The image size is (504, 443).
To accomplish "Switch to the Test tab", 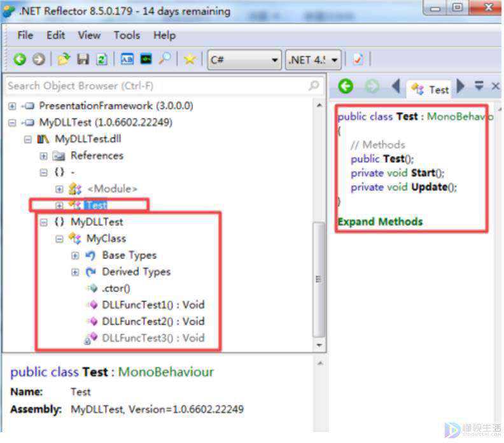I will coord(430,89).
